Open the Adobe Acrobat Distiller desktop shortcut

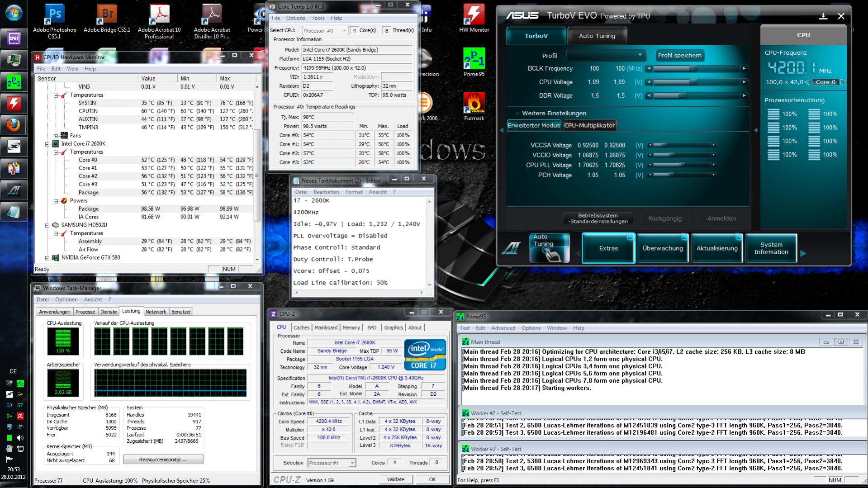[x=212, y=21]
